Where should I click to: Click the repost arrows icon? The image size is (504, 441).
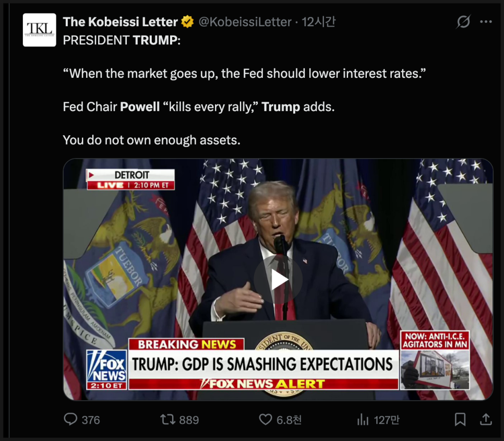167,419
